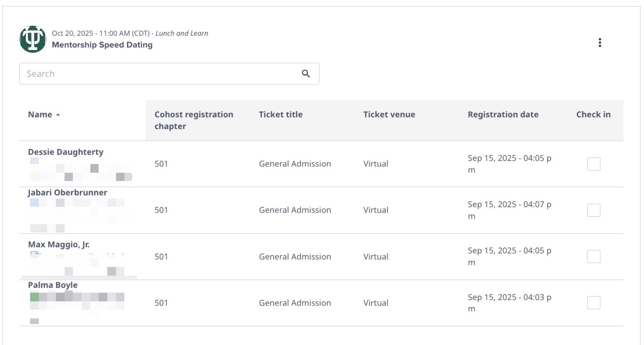Focus the Search input field
Viewport: 644px width, 345px height.
[161, 74]
